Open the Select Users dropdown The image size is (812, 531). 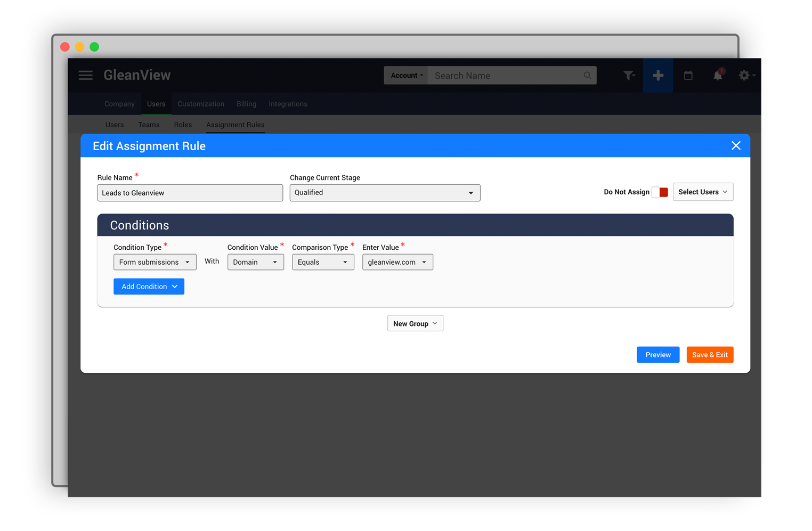point(703,192)
